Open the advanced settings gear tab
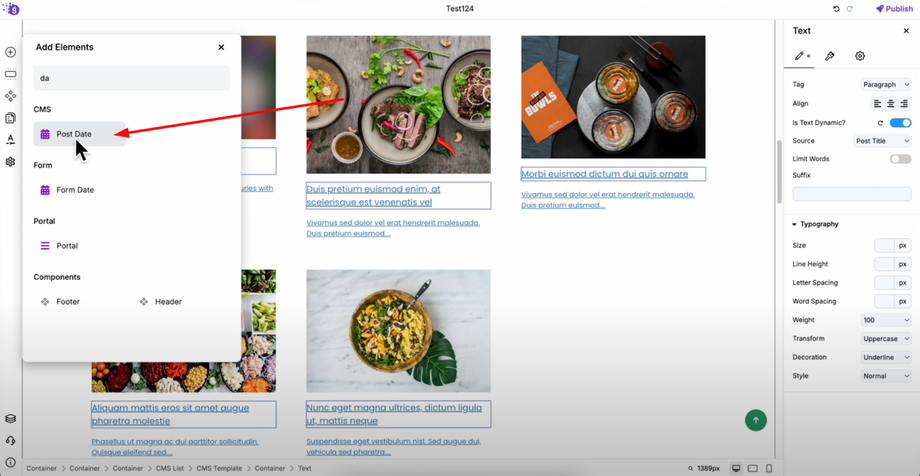Image resolution: width=920 pixels, height=476 pixels. [x=860, y=56]
